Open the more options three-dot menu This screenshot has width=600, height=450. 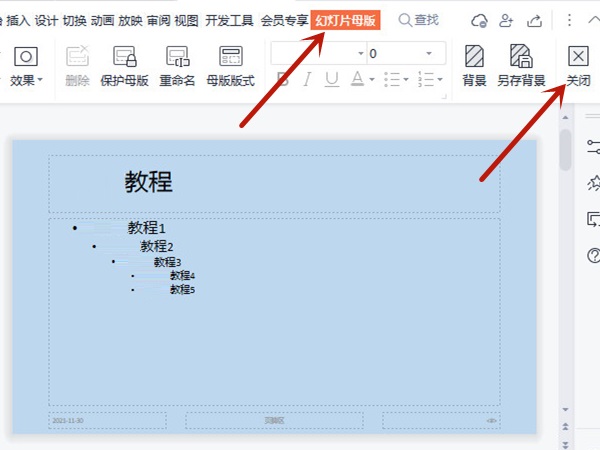[569, 20]
